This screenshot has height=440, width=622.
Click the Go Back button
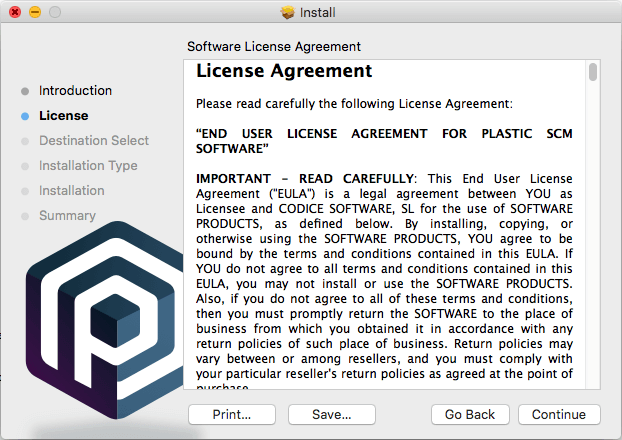tap(470, 415)
